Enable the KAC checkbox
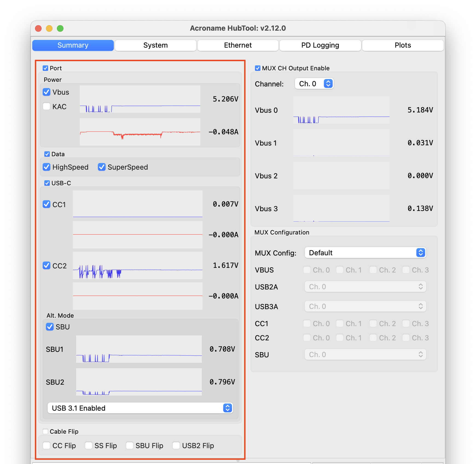The height and width of the screenshot is (464, 476). coord(47,106)
